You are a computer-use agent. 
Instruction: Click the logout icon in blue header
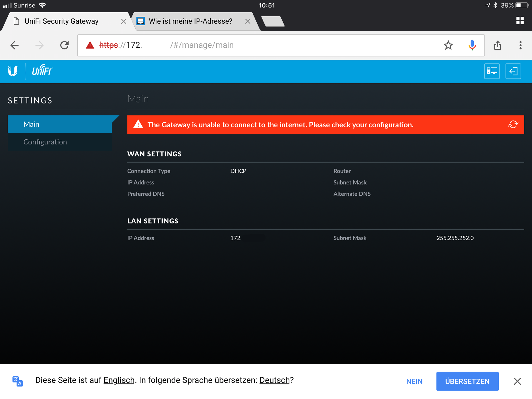pyautogui.click(x=513, y=71)
